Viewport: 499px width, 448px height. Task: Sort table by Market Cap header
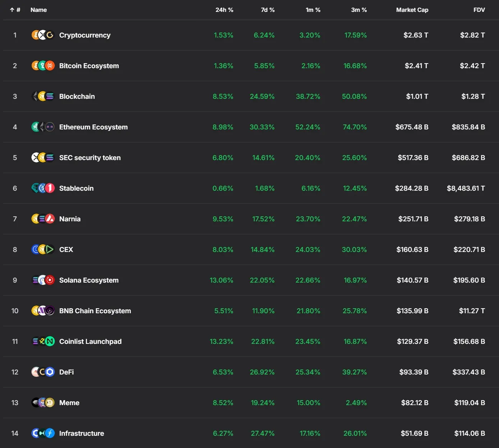click(412, 10)
